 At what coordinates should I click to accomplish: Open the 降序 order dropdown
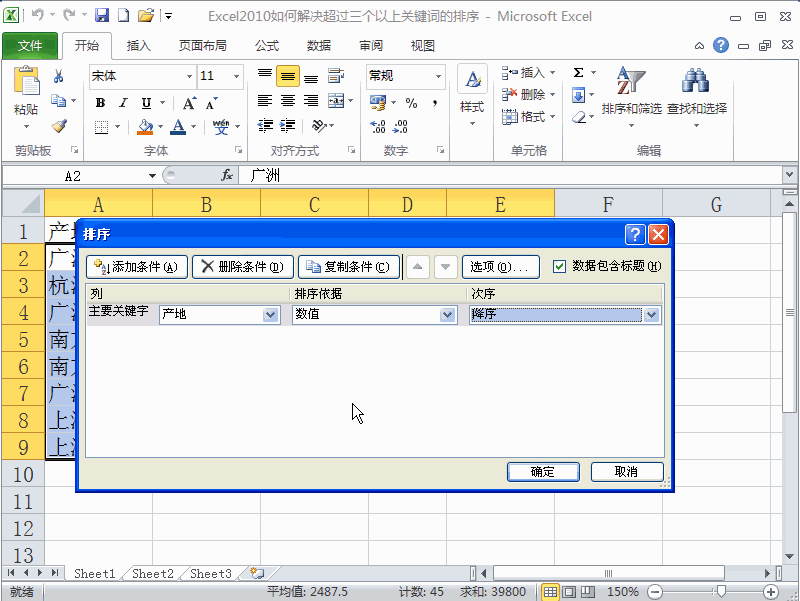point(652,315)
